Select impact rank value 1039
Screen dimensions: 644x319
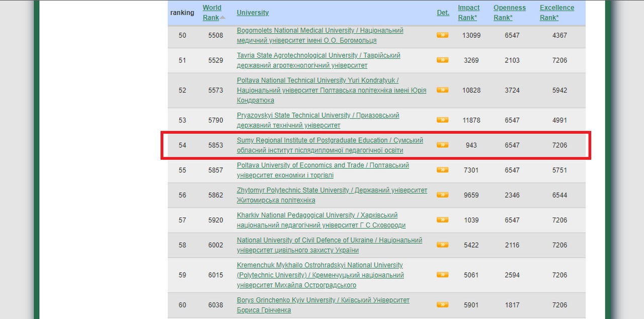pyautogui.click(x=471, y=220)
